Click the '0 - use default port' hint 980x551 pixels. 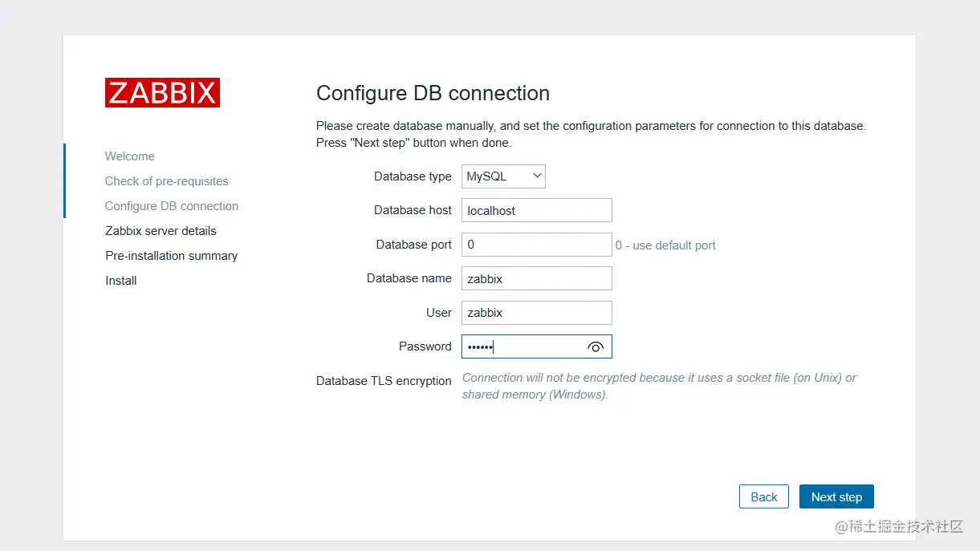point(665,245)
